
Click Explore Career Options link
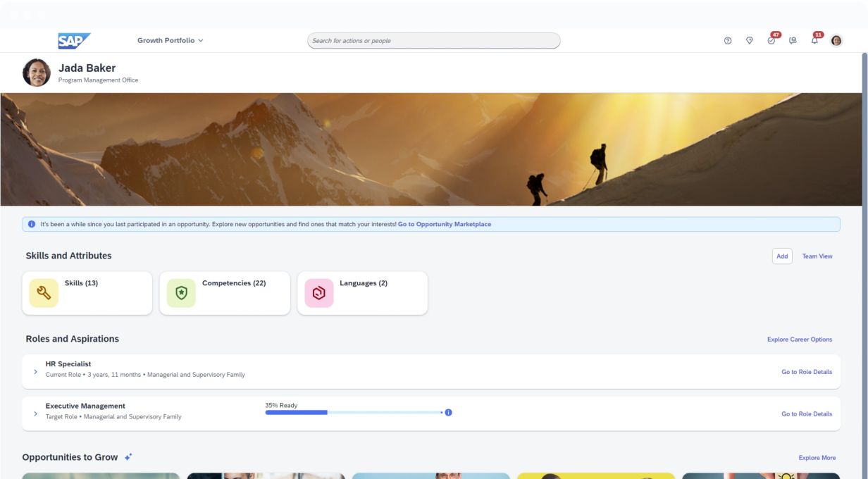[x=799, y=340]
